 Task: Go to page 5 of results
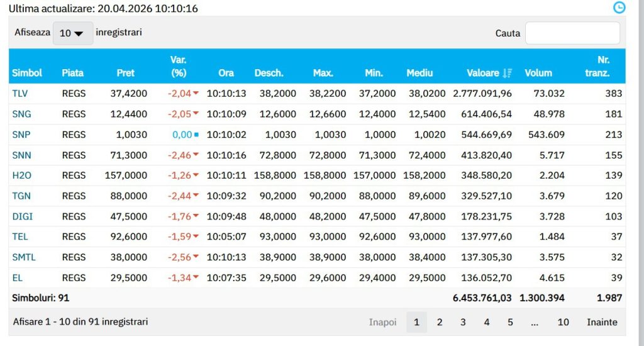pyautogui.click(x=510, y=322)
